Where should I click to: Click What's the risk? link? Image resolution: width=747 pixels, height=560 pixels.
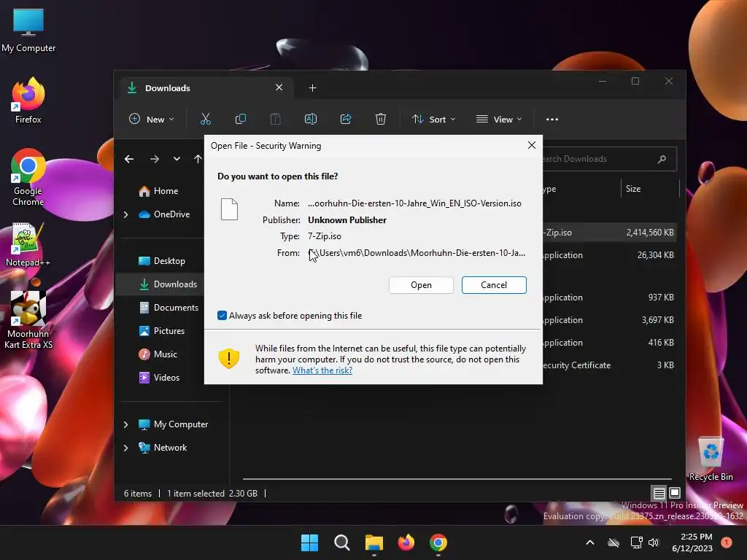322,370
